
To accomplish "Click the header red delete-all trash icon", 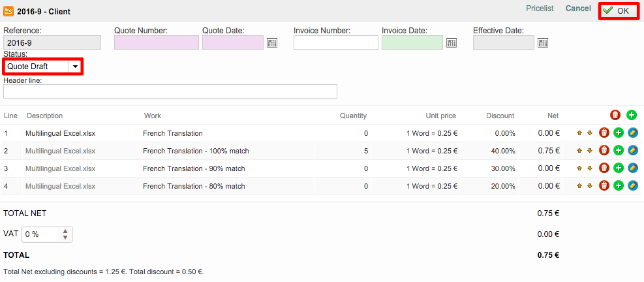I will [615, 116].
